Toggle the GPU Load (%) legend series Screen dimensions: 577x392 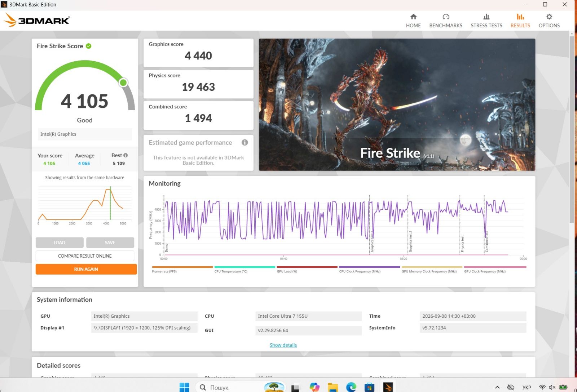point(307,269)
